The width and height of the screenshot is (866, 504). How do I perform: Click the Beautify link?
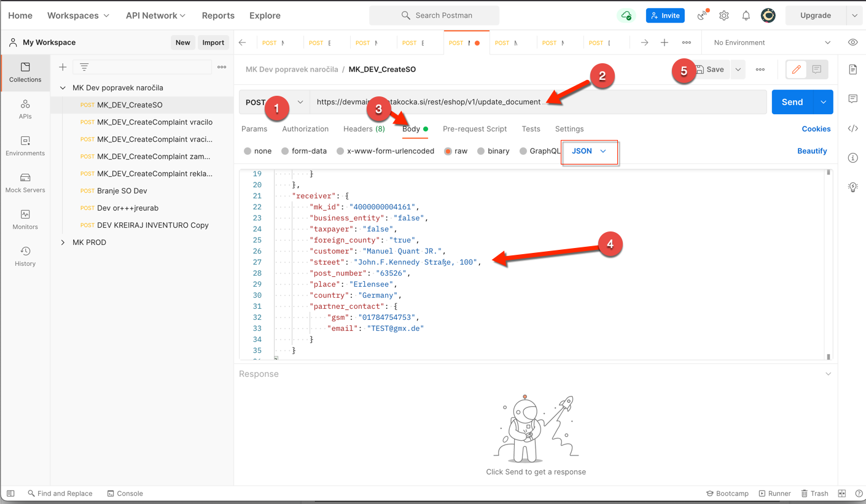pyautogui.click(x=812, y=151)
